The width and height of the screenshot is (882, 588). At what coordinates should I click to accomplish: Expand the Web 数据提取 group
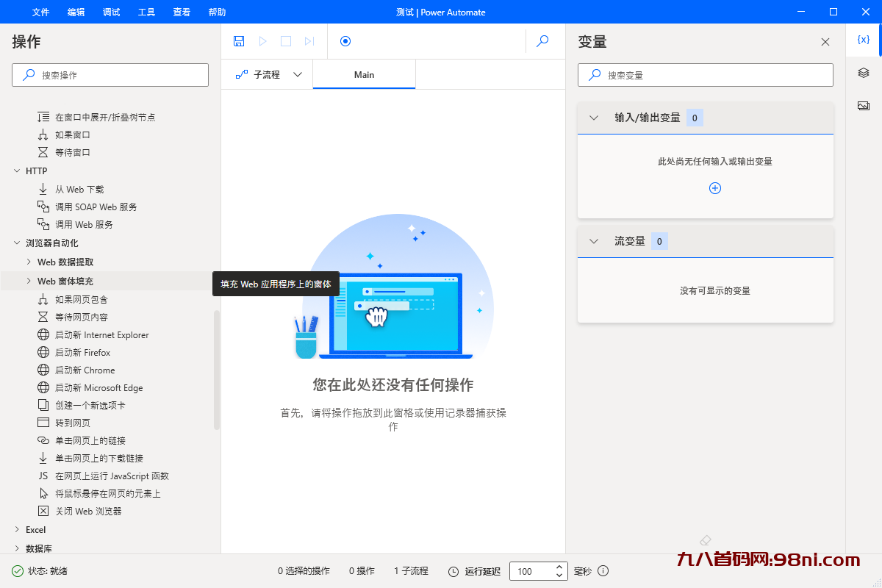(29, 262)
